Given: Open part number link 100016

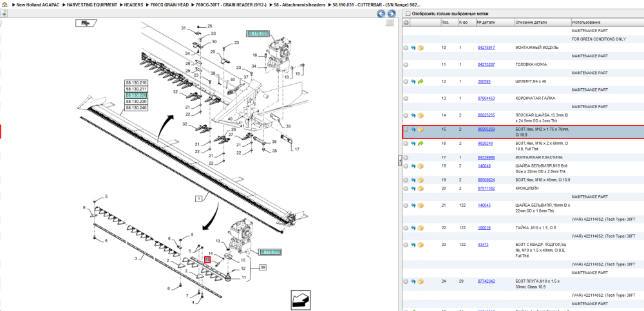Looking at the screenshot, I should [484, 227].
